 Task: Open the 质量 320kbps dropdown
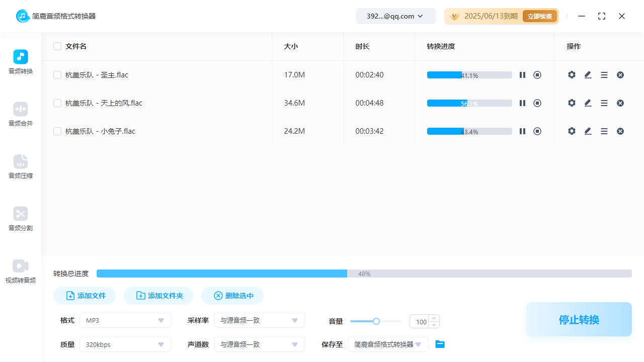coord(125,344)
